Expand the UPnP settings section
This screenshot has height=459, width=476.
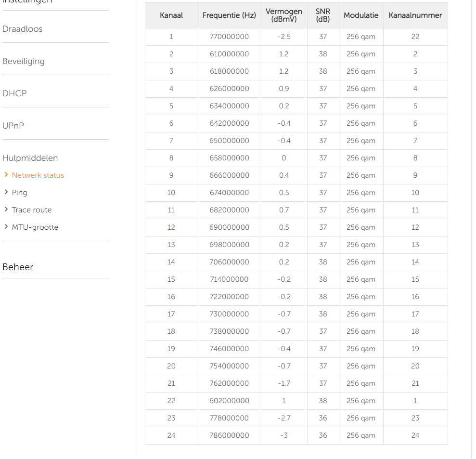pos(13,126)
